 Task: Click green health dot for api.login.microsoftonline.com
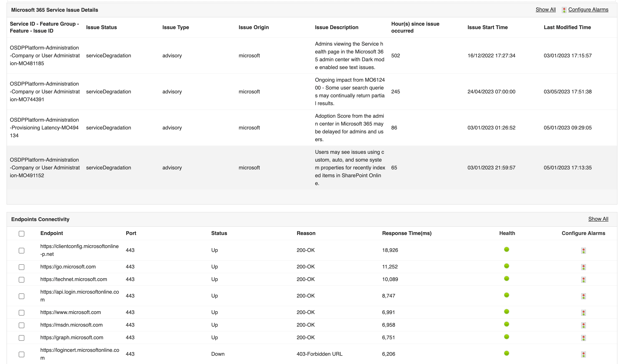tap(507, 295)
